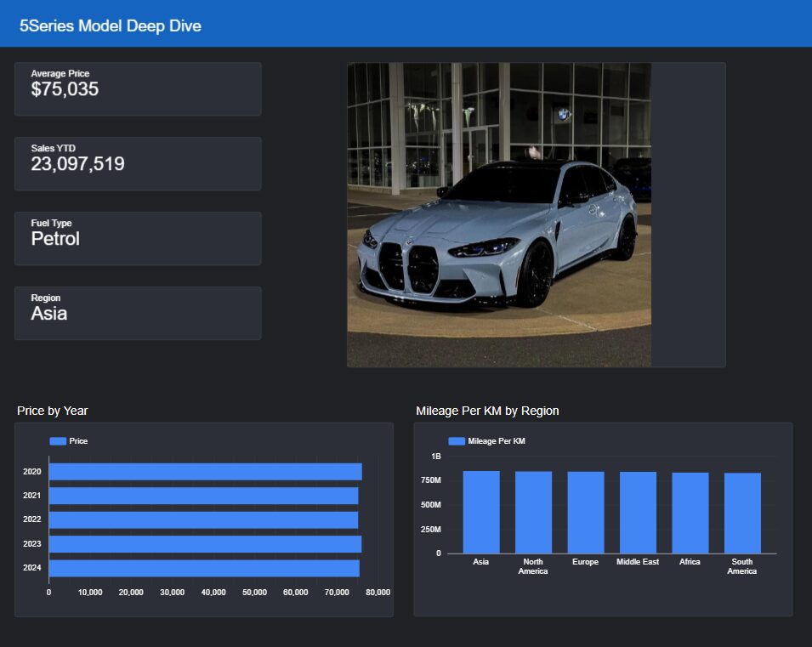Select the 2020 price bar
Viewport: 812px width, 647px height.
[205, 471]
